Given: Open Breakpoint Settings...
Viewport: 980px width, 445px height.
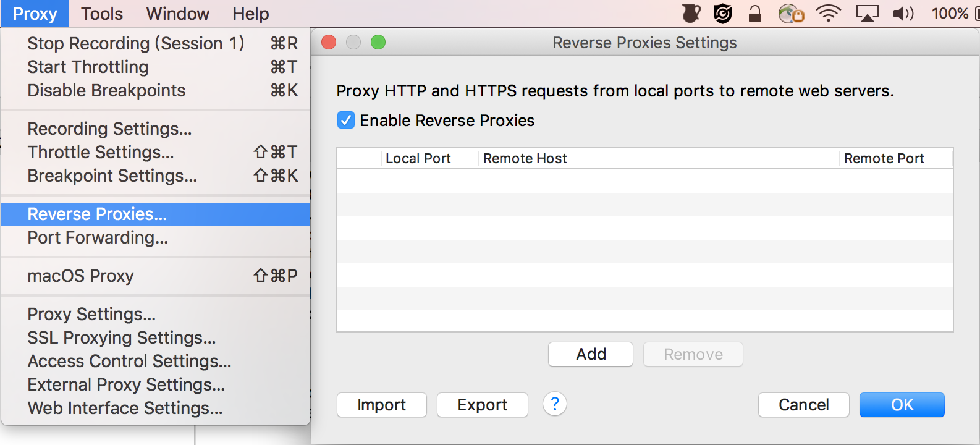Looking at the screenshot, I should tap(156, 176).
